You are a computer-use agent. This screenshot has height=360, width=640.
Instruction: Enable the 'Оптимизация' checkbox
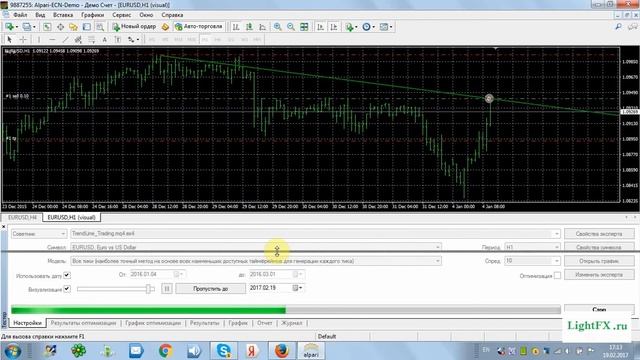557,276
